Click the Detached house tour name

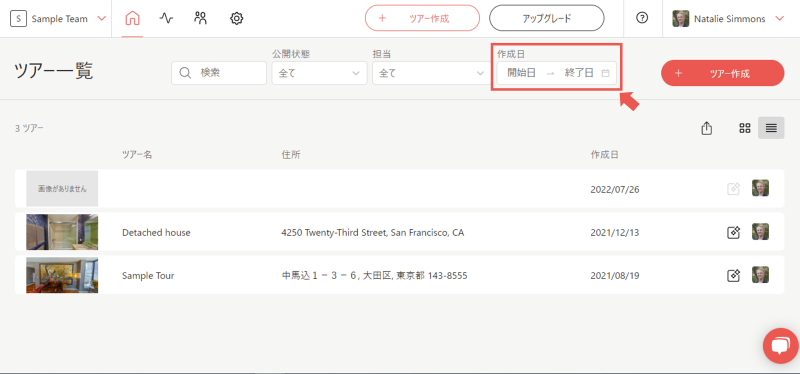[156, 233]
